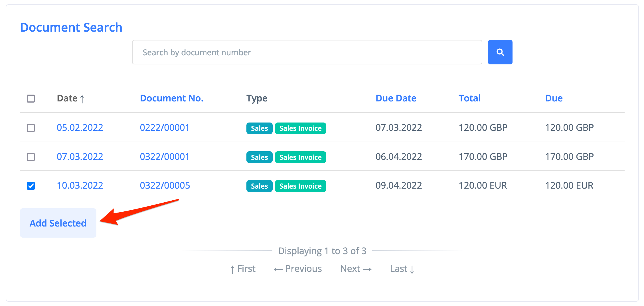Type in the document number search field
This screenshot has height=306, width=644.
click(307, 52)
